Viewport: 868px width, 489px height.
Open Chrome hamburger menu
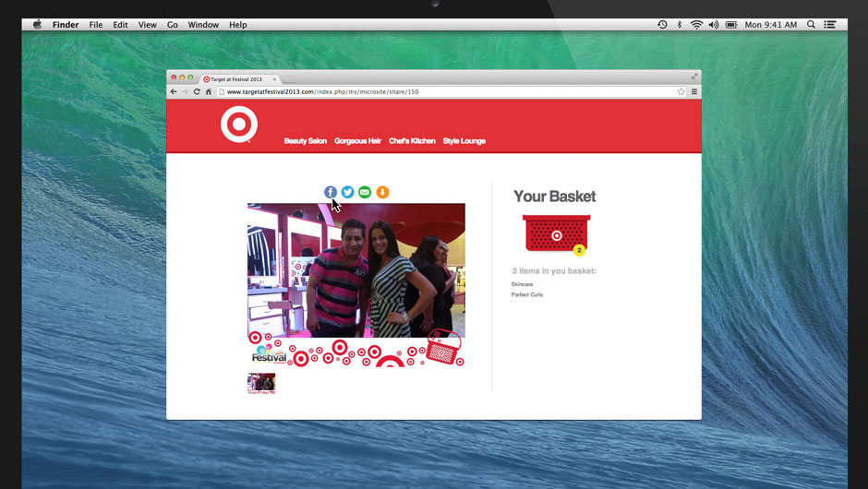coord(694,92)
